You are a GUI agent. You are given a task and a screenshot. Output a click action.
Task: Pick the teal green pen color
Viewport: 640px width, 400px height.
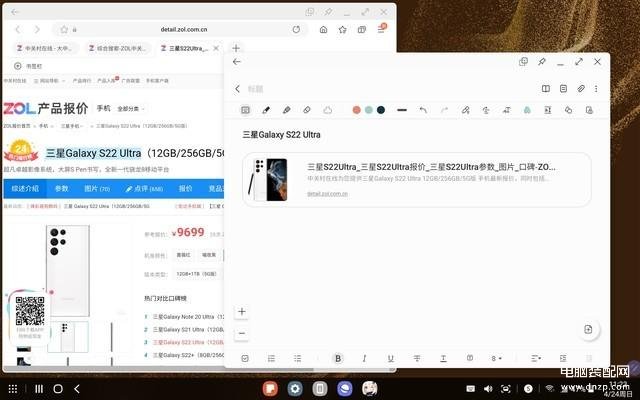coord(369,110)
